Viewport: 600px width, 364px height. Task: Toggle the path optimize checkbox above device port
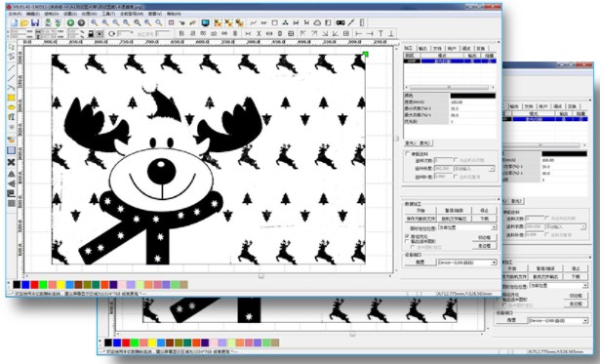point(407,236)
